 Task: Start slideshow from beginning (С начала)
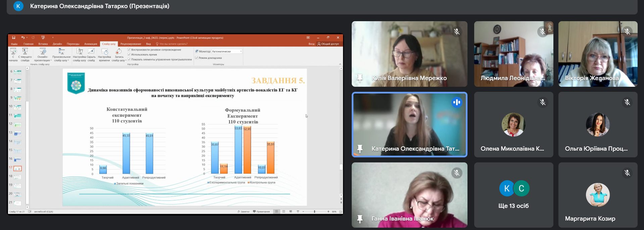point(13,52)
